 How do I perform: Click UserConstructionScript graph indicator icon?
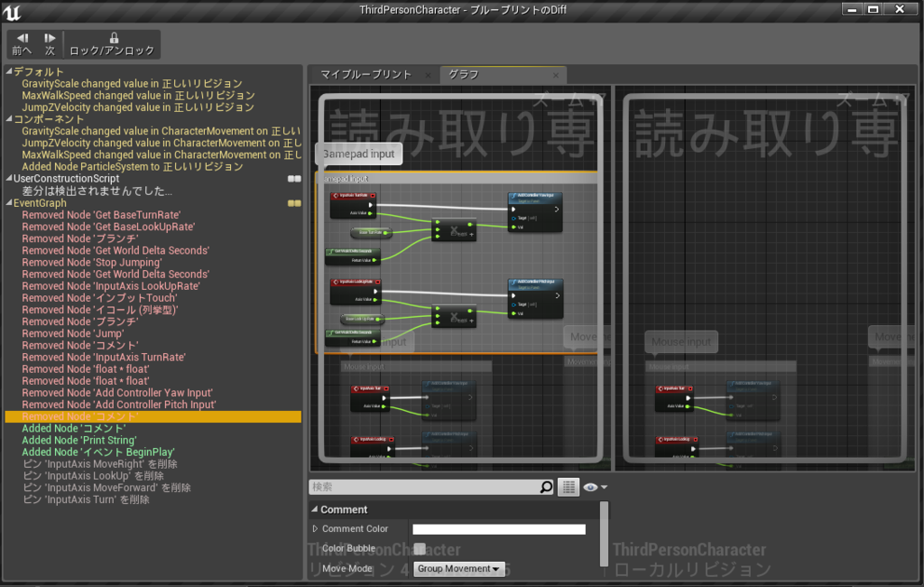click(294, 179)
